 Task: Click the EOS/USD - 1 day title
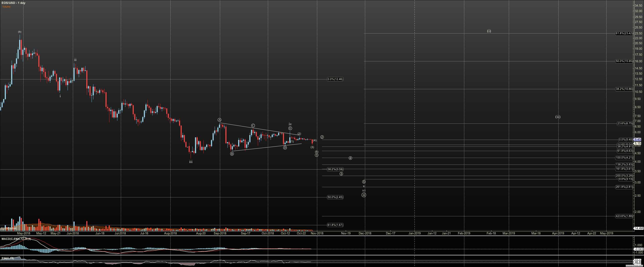pos(13,3)
